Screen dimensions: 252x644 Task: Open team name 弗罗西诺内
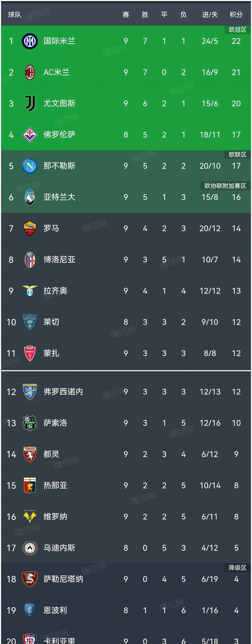coord(63,392)
